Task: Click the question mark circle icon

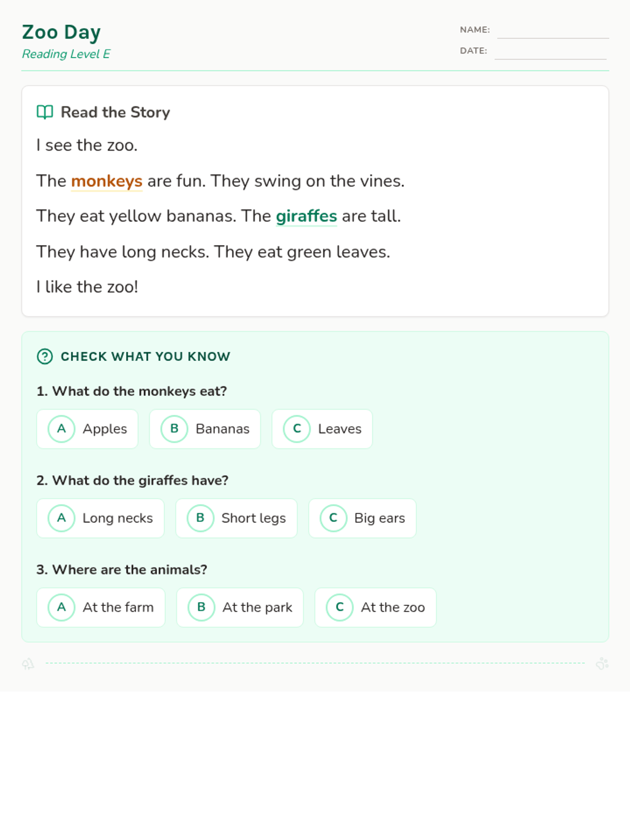Action: click(45, 356)
